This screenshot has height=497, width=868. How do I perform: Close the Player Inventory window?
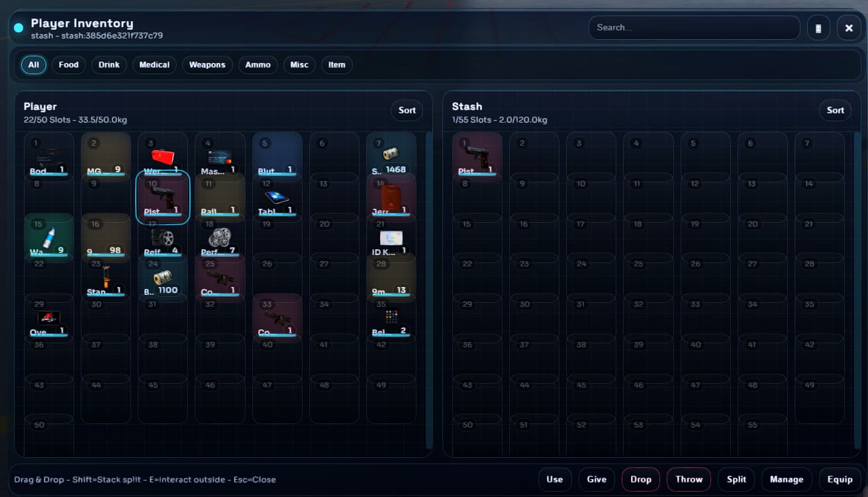click(x=849, y=28)
